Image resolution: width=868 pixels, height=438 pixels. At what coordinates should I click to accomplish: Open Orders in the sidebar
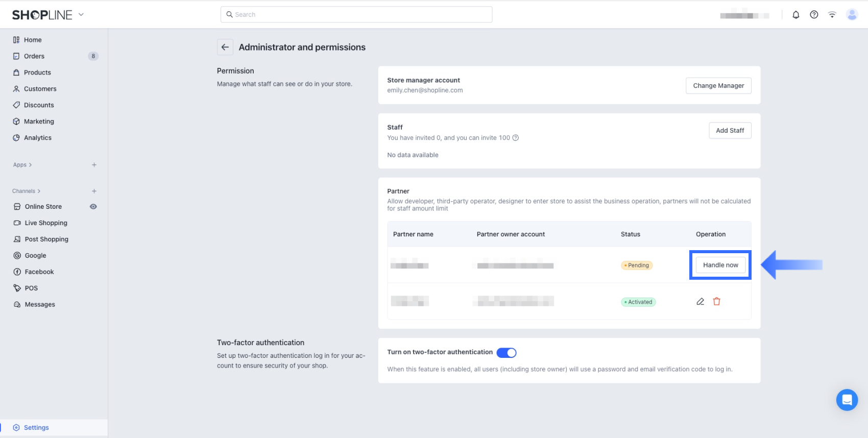click(x=34, y=56)
